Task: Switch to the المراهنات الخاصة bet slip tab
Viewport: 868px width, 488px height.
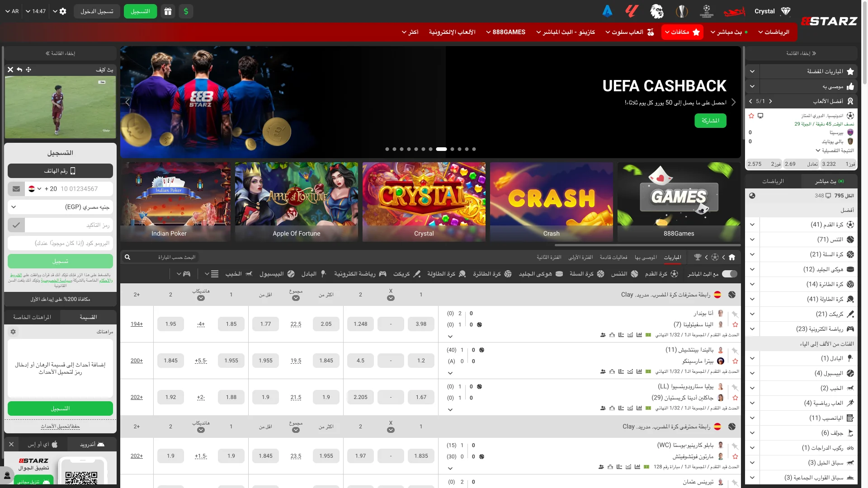Action: pos(32,317)
